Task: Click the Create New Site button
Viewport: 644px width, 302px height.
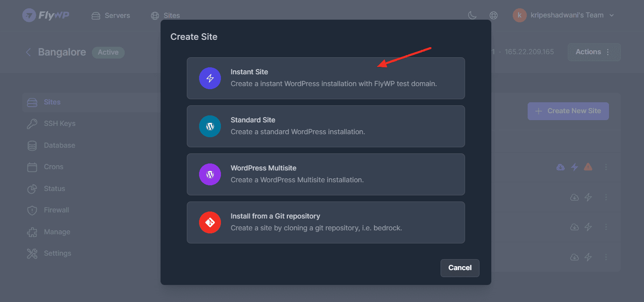Action: point(568,111)
